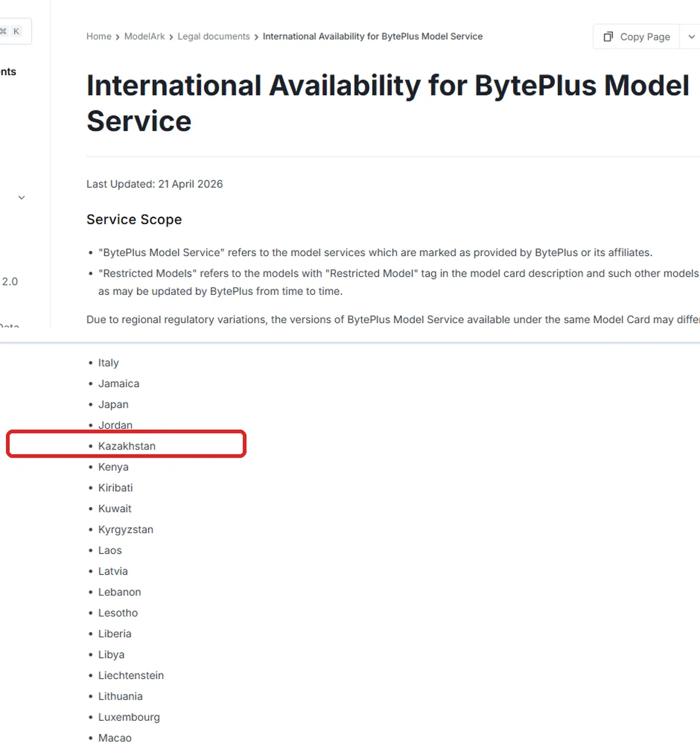Image resolution: width=700 pixels, height=752 pixels.
Task: Select Latvia in the country list
Action: click(113, 571)
